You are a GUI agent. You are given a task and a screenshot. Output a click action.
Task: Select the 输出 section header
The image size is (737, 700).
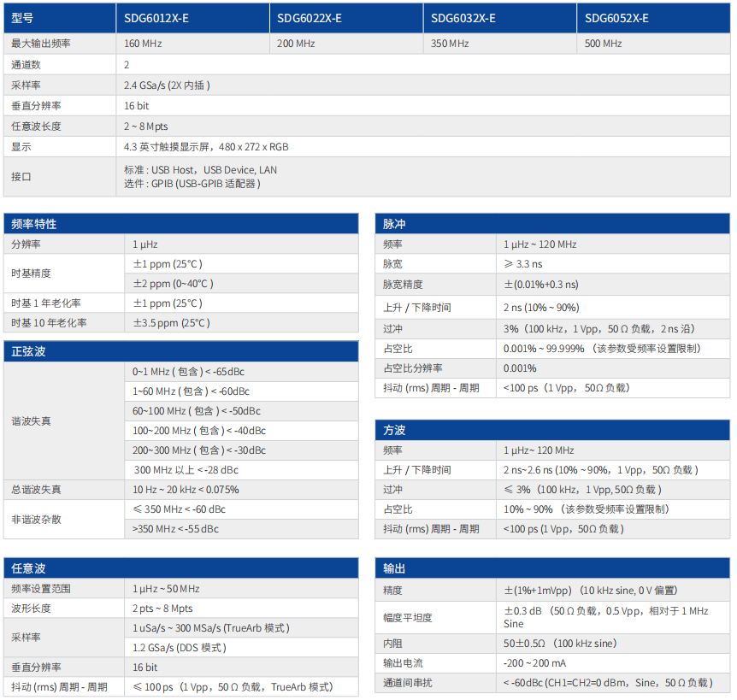394,568
